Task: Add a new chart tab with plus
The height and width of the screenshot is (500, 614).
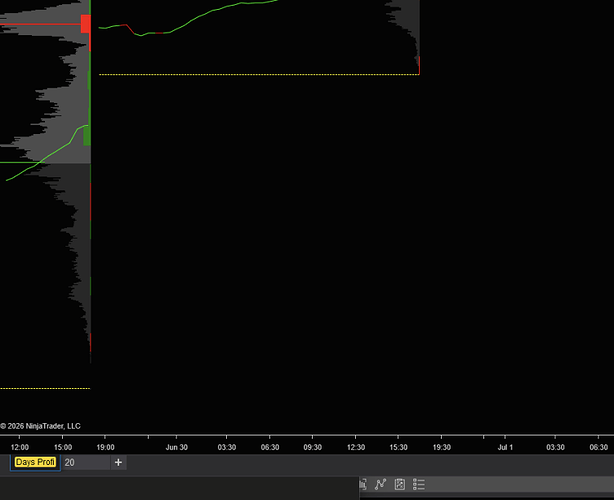Action: coord(118,462)
